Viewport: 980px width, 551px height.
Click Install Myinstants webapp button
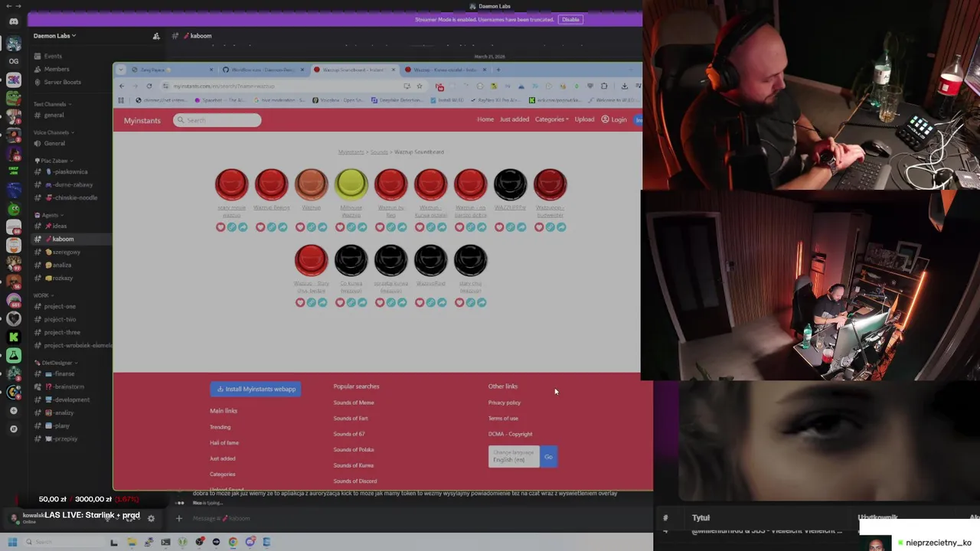point(256,389)
